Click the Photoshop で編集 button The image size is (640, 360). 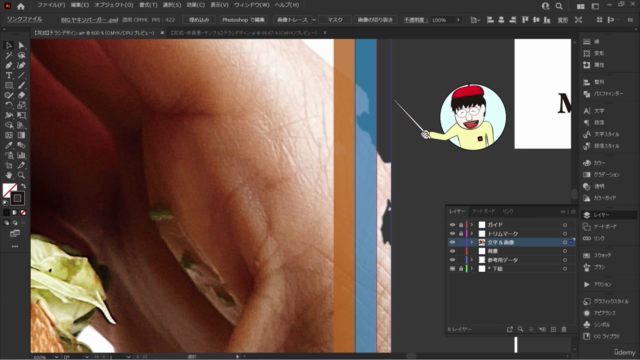tap(243, 20)
